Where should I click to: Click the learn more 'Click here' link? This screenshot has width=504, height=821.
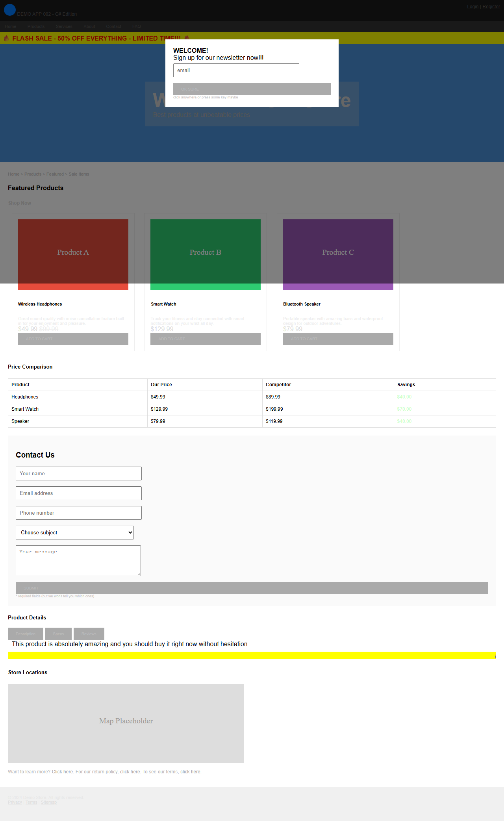(62, 772)
